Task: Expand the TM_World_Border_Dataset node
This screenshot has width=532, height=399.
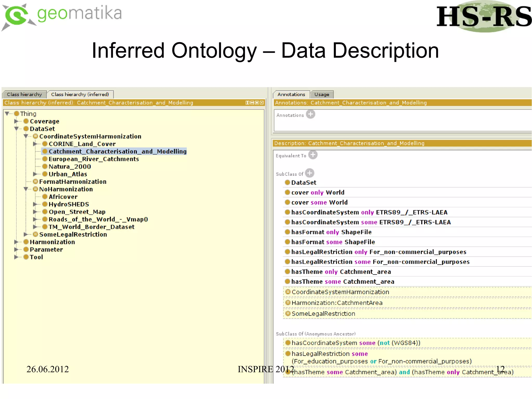Action: (35, 227)
